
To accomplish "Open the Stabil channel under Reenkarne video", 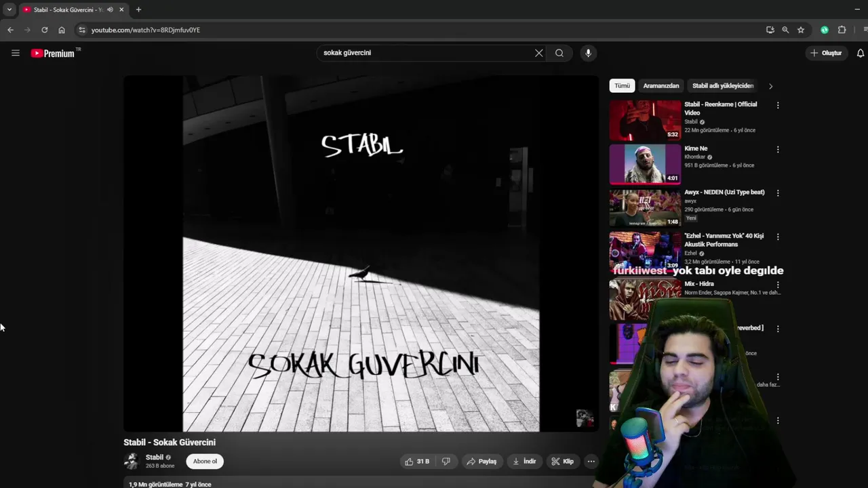I will click(x=691, y=122).
